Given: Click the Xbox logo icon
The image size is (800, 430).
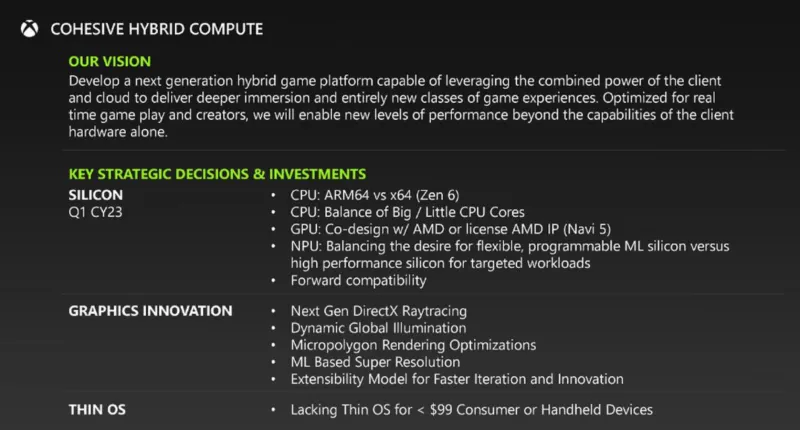Looking at the screenshot, I should coord(31,29).
